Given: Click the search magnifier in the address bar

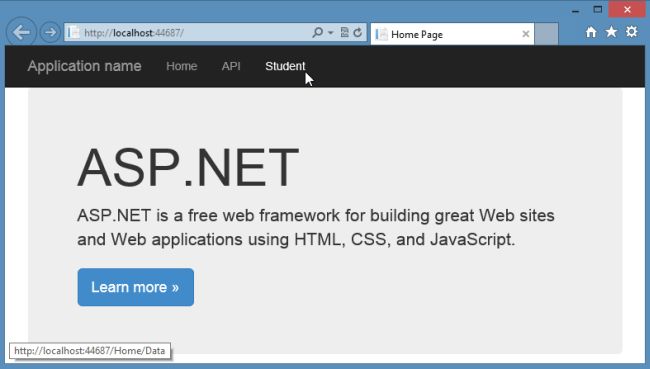Looking at the screenshot, I should (318, 32).
